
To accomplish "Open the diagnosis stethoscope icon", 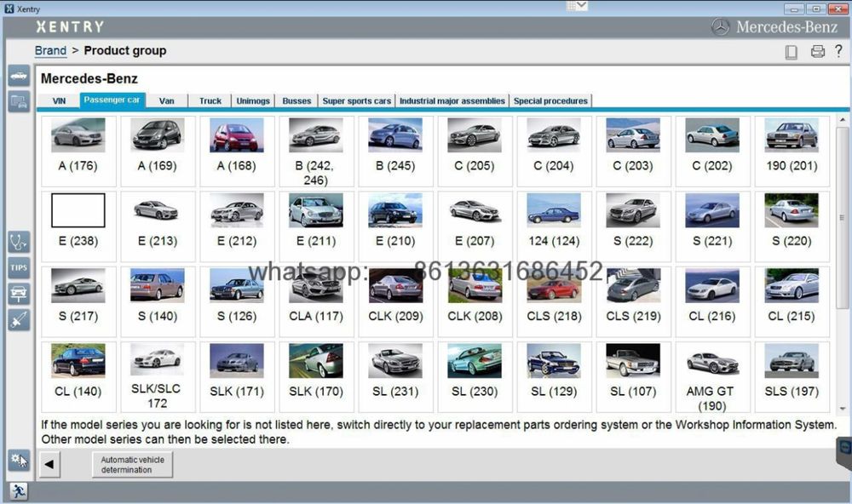I will point(19,242).
